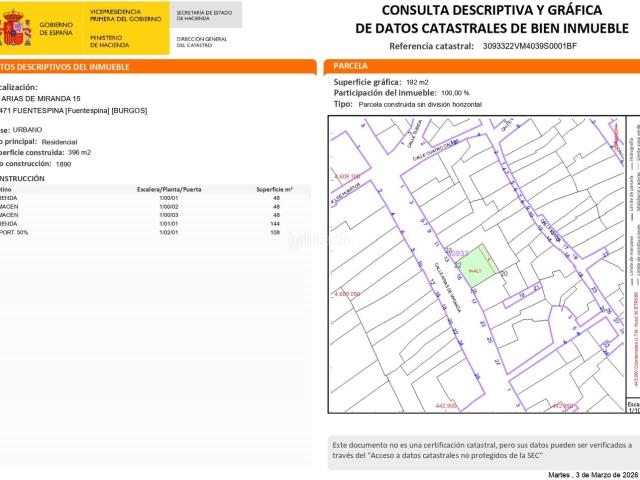Select 'MINISTERIO DE HACIENDA' text

(109, 41)
